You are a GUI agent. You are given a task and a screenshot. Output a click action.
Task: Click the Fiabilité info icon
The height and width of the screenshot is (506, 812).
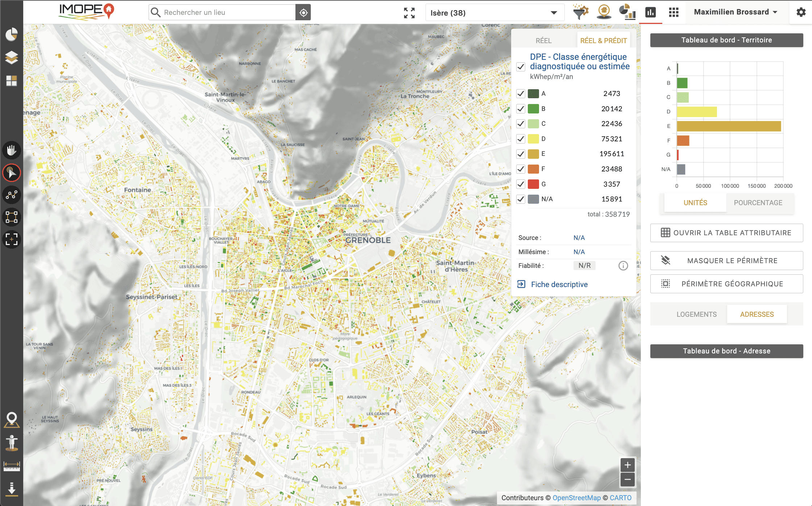click(623, 266)
